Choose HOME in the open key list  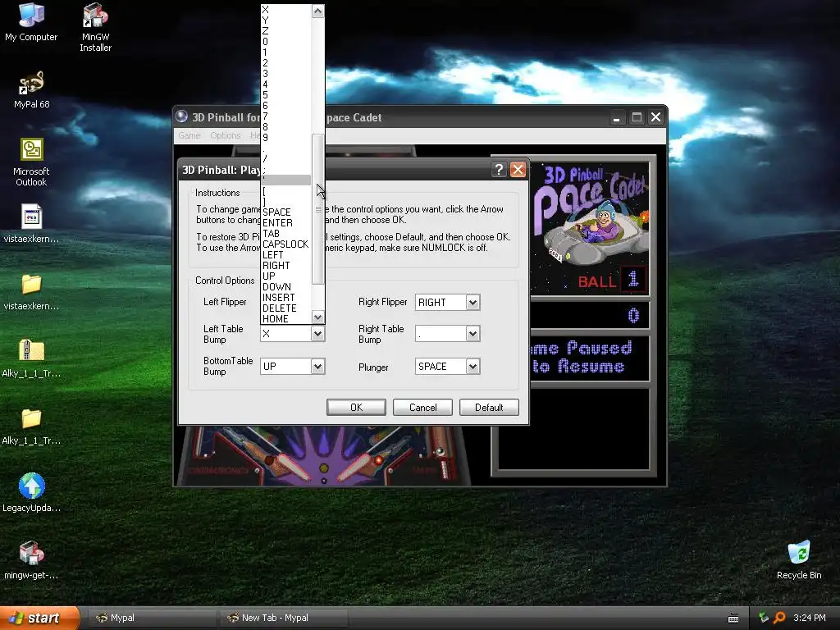click(286, 319)
